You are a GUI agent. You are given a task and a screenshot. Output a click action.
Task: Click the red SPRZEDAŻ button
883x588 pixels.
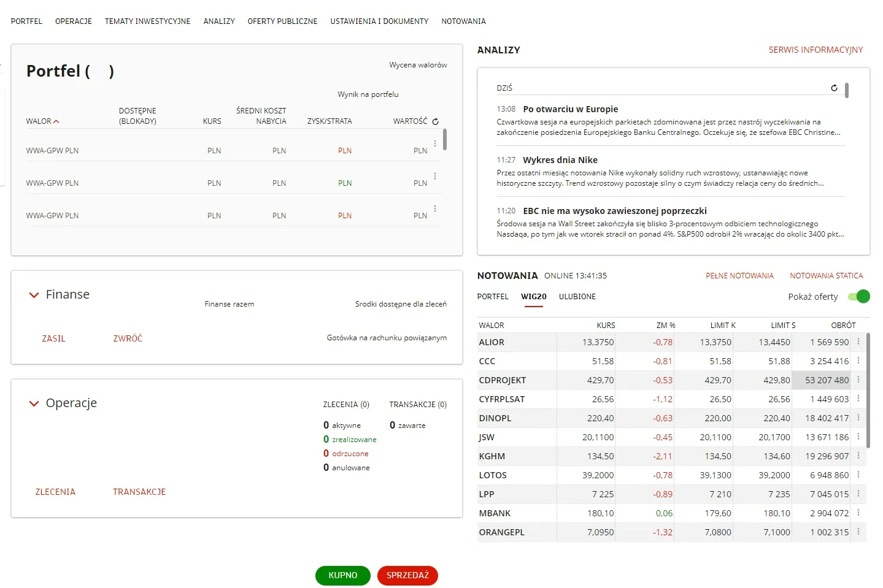[407, 575]
